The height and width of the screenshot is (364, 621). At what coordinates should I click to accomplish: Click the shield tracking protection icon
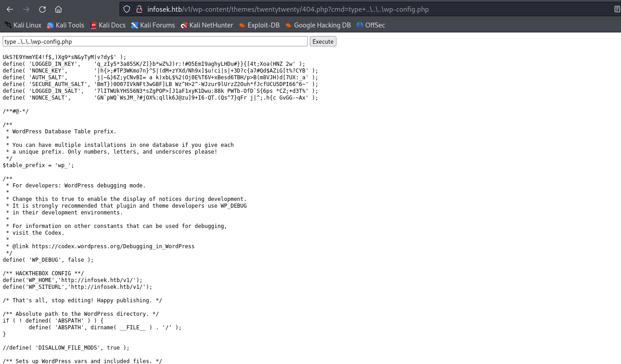[x=127, y=9]
